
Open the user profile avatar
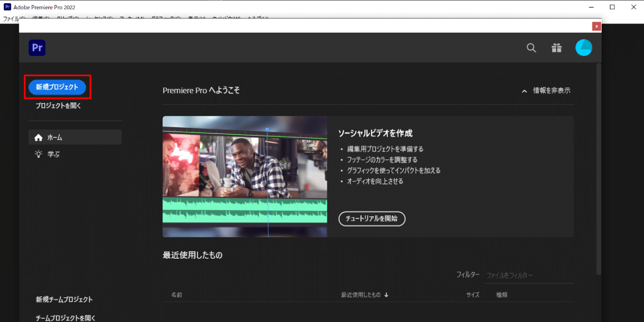[584, 48]
